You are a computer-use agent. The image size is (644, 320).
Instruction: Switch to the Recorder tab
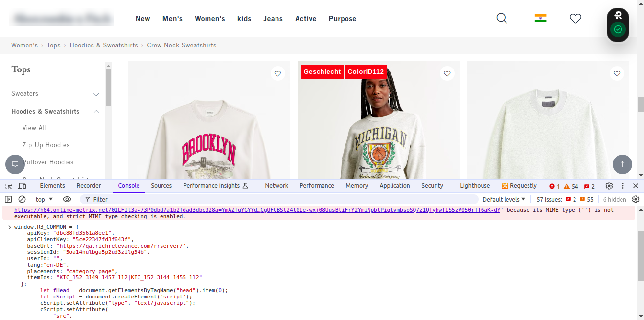(89, 186)
